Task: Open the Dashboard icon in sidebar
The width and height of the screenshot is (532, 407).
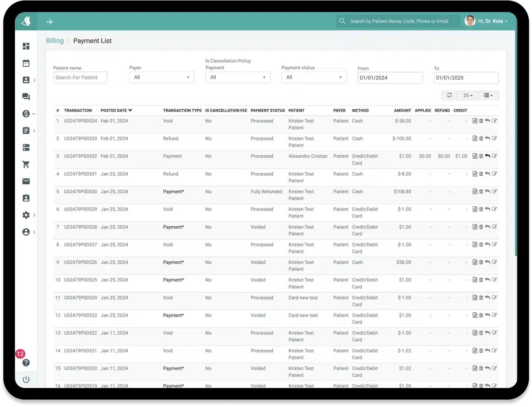Action: coord(26,46)
